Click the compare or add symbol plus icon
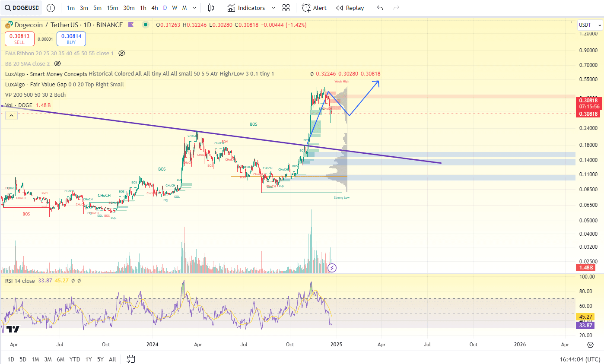The image size is (604, 364). [x=51, y=8]
